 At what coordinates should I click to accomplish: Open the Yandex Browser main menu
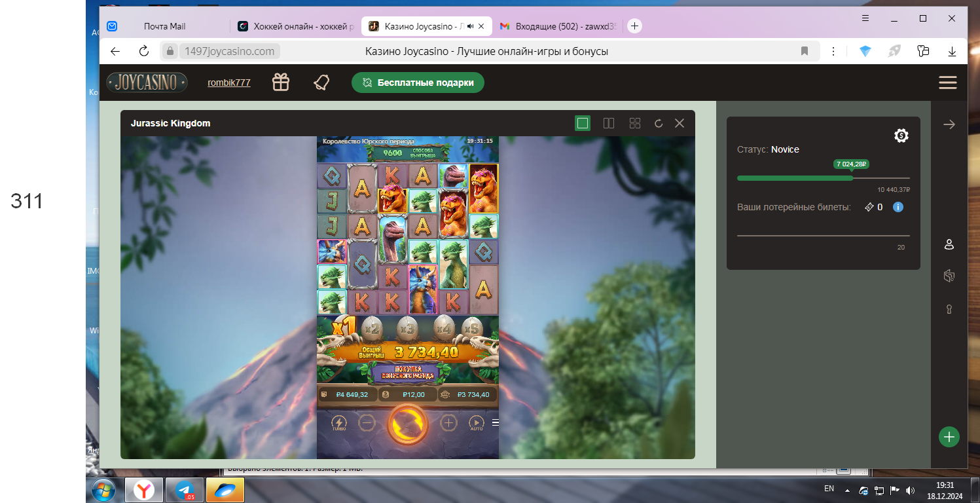tap(865, 18)
